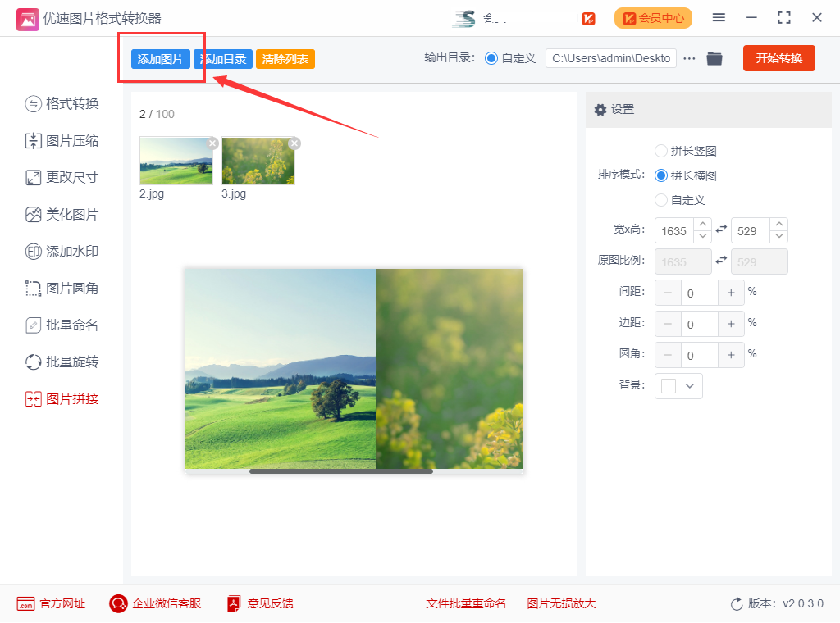Open 批量命名 batch rename section
This screenshot has height=623, width=840.
coord(62,325)
